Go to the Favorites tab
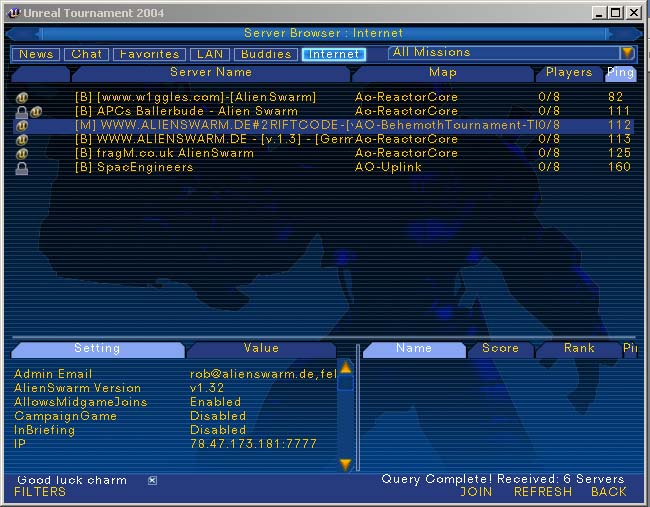The height and width of the screenshot is (507, 650). coord(149,54)
